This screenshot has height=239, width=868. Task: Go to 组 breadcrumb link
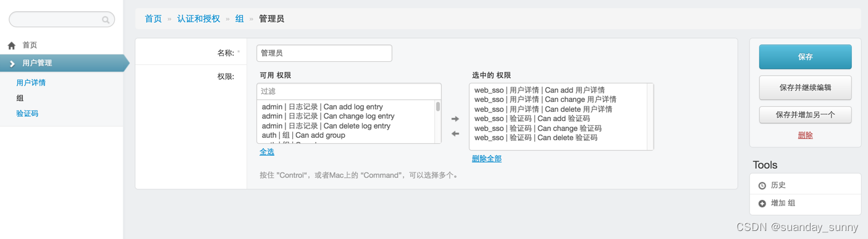point(240,19)
